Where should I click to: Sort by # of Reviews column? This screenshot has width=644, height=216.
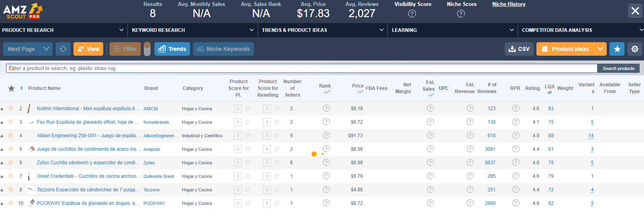pyautogui.click(x=487, y=88)
